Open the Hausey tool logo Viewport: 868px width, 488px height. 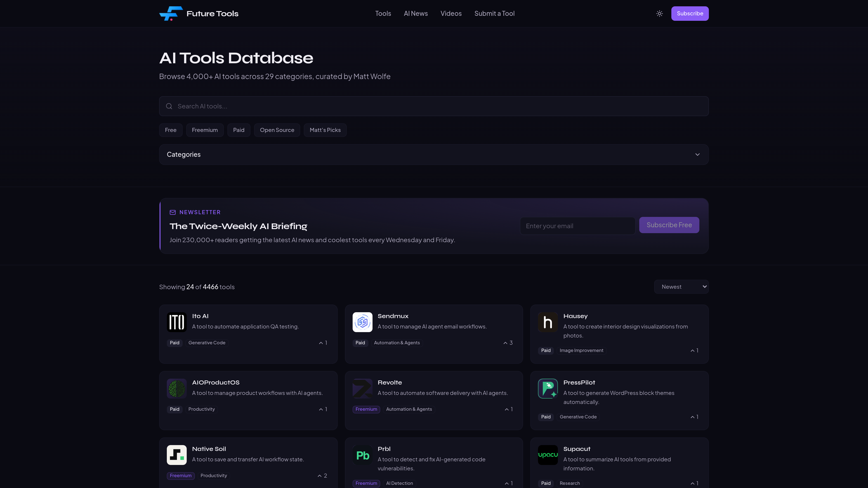(548, 322)
